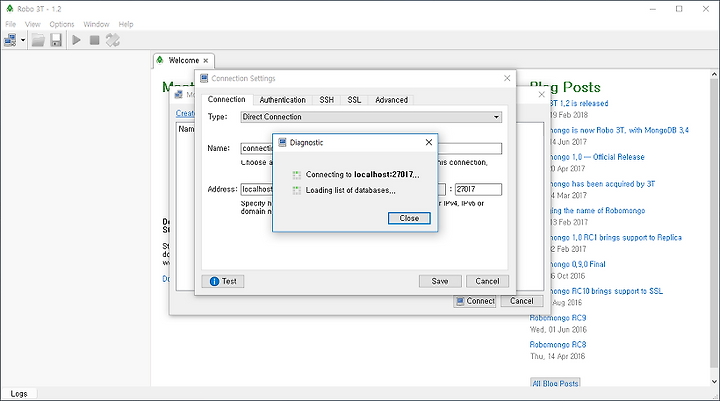This screenshot has width=720, height=401.
Task: Switch to the SSL tab
Action: pos(354,100)
